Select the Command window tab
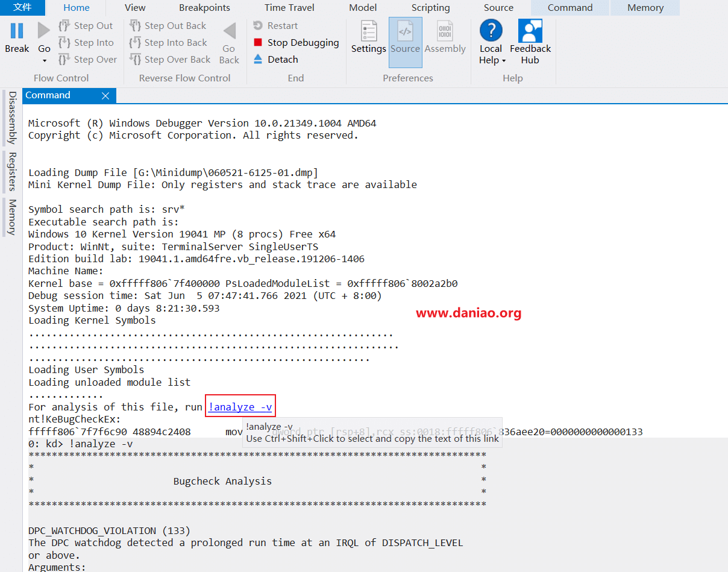Screen dimensions: 728x572 (x=48, y=95)
